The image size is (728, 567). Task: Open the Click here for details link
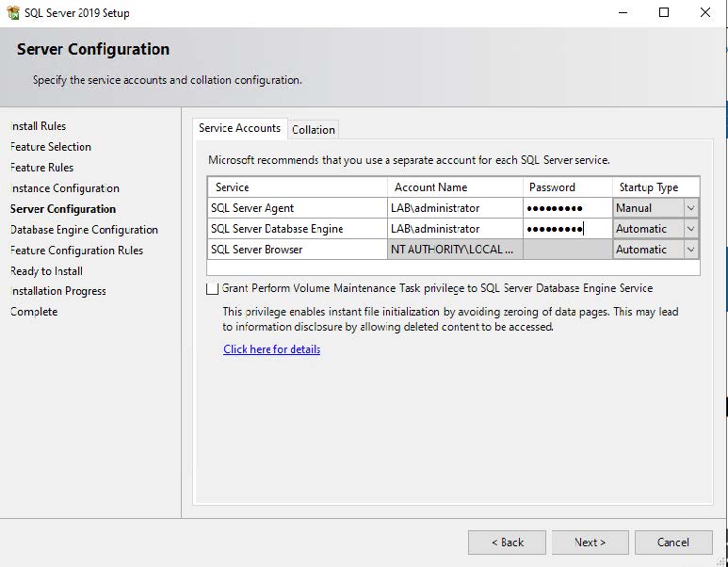[x=271, y=349]
